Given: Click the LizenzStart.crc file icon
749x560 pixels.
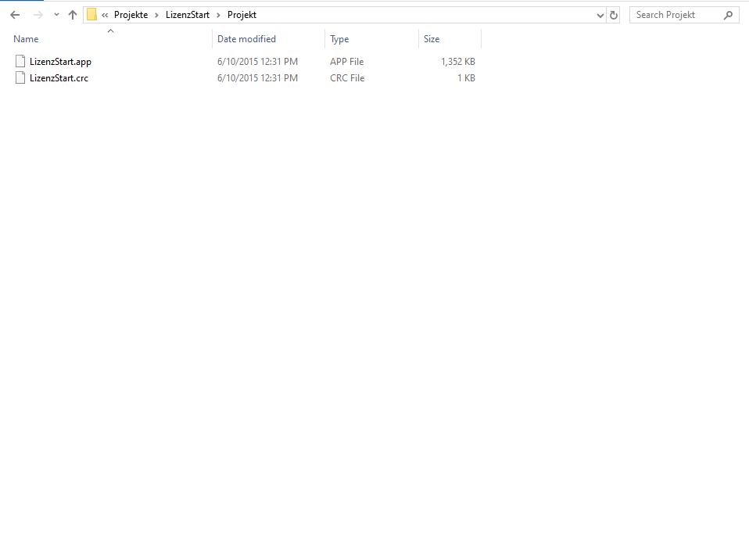Looking at the screenshot, I should (x=20, y=77).
